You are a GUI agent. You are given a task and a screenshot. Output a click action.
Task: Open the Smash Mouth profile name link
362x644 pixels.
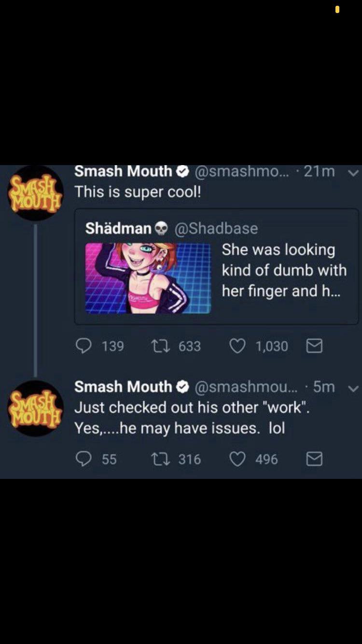coord(124,171)
